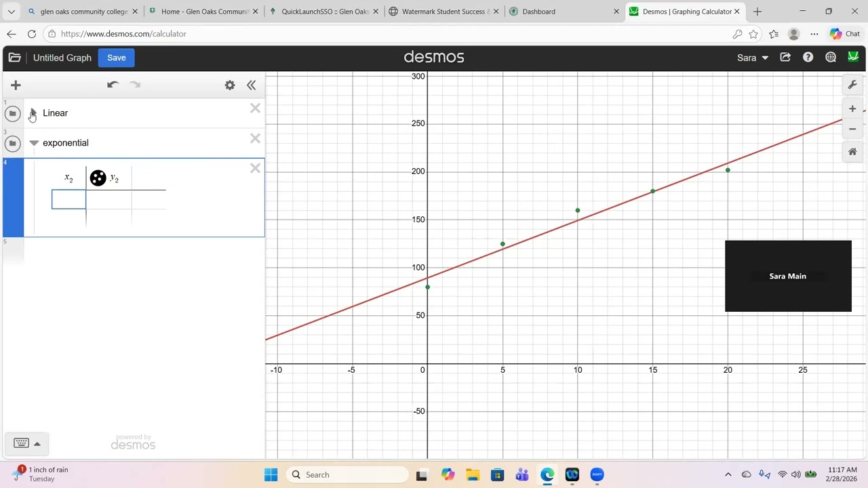This screenshot has height=488, width=868.
Task: Open a new browser tab
Action: pyautogui.click(x=757, y=12)
